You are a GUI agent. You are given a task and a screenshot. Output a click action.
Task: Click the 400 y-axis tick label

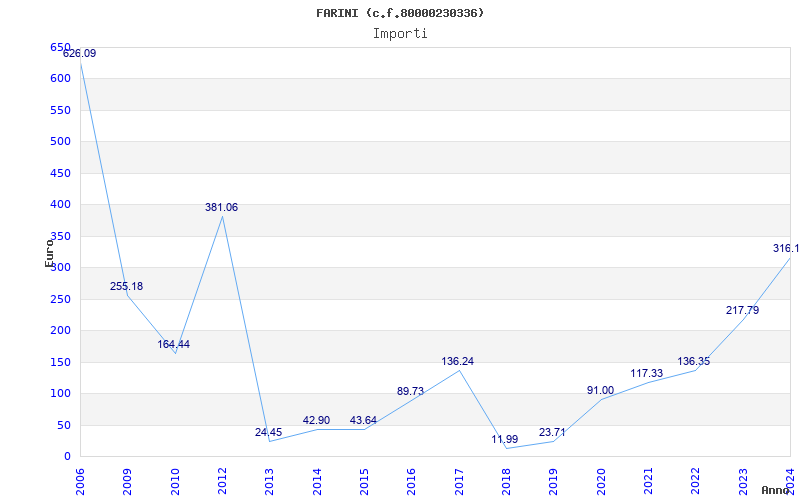coord(60,205)
